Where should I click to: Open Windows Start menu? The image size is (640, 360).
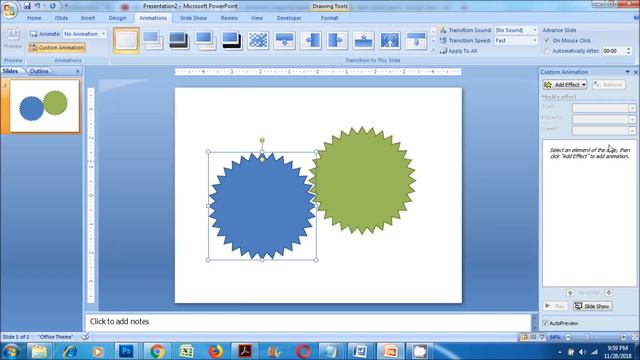pos(11,351)
